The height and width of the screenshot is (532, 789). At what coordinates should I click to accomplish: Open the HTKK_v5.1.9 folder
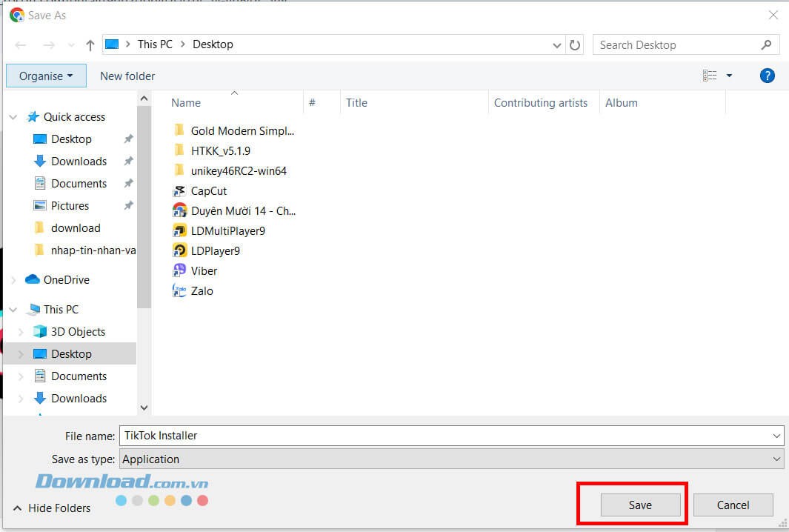220,150
